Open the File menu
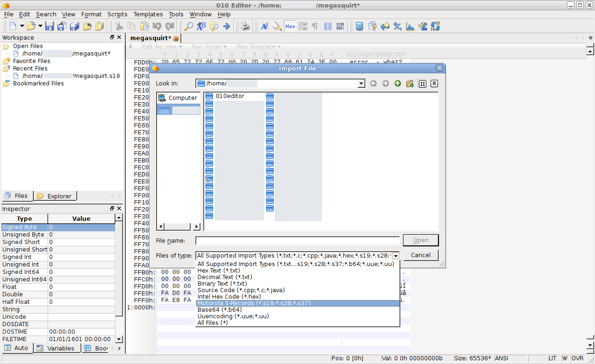 (9, 14)
